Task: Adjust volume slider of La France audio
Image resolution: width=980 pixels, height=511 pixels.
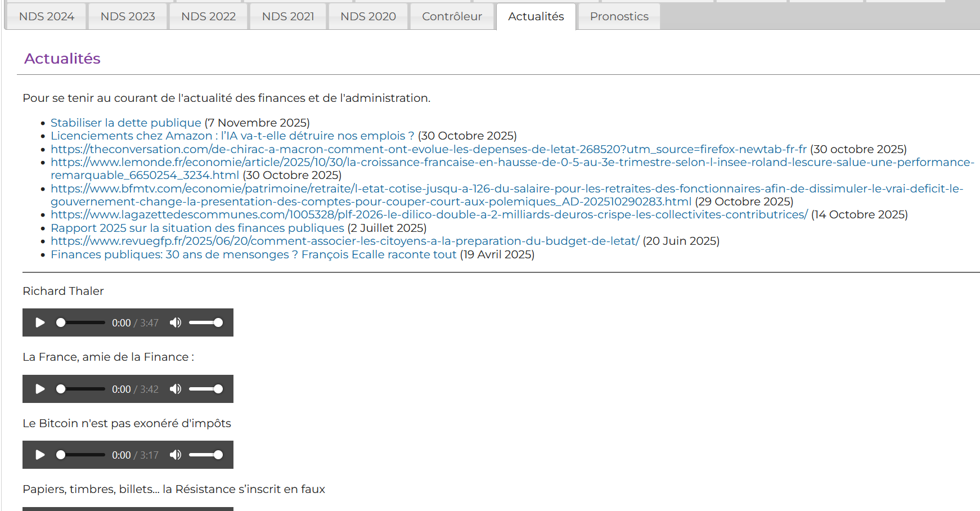Action: (x=206, y=389)
